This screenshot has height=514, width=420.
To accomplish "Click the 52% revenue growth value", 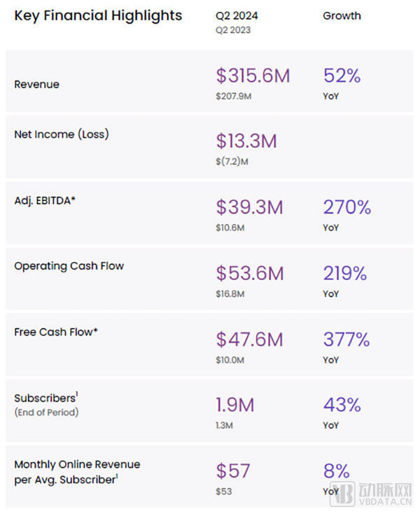I will click(x=342, y=76).
